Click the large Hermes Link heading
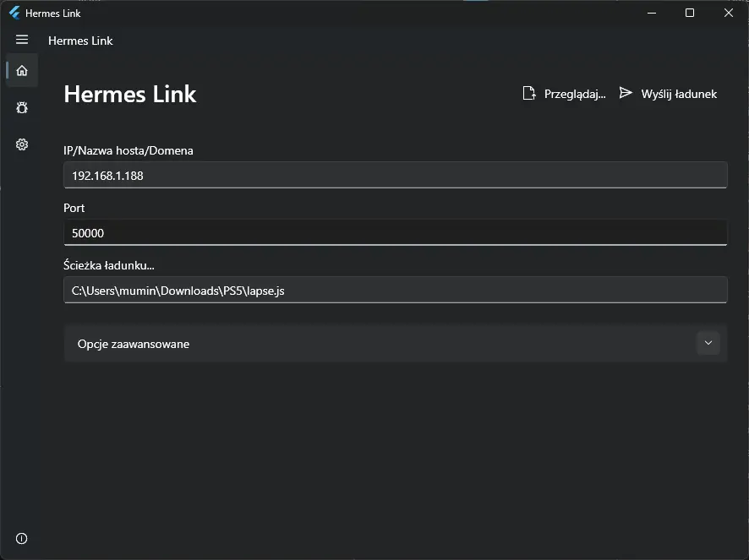Image resolution: width=749 pixels, height=560 pixels. click(x=130, y=94)
